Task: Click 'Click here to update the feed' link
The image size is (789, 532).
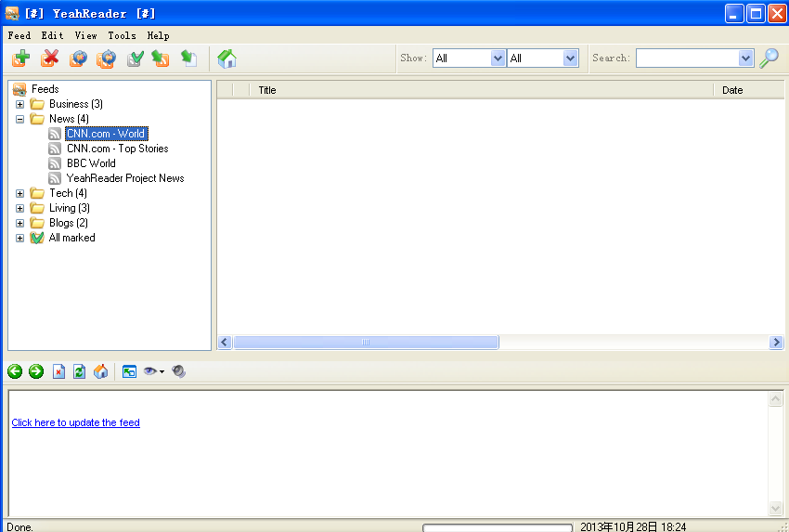Action: coord(75,422)
